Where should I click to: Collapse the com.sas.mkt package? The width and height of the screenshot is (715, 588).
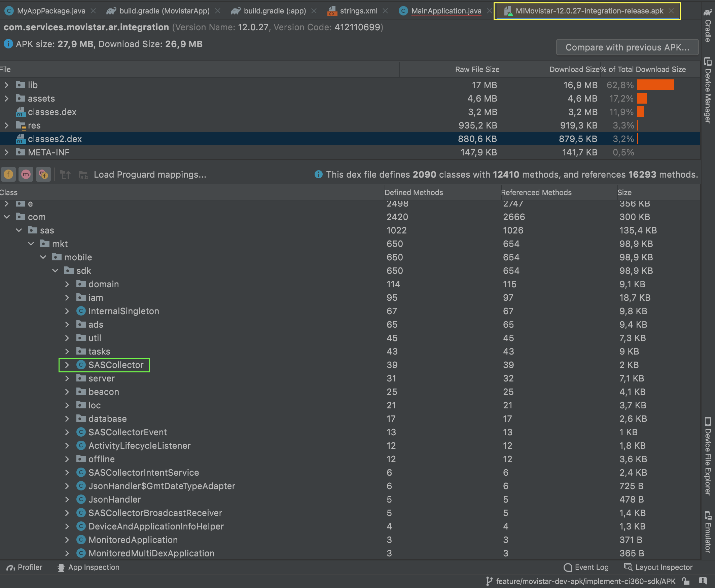click(x=31, y=244)
